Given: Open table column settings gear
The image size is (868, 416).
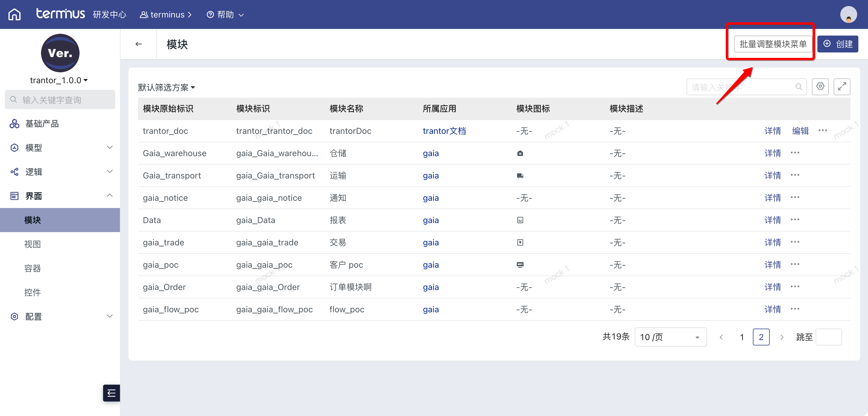Looking at the screenshot, I should point(820,87).
